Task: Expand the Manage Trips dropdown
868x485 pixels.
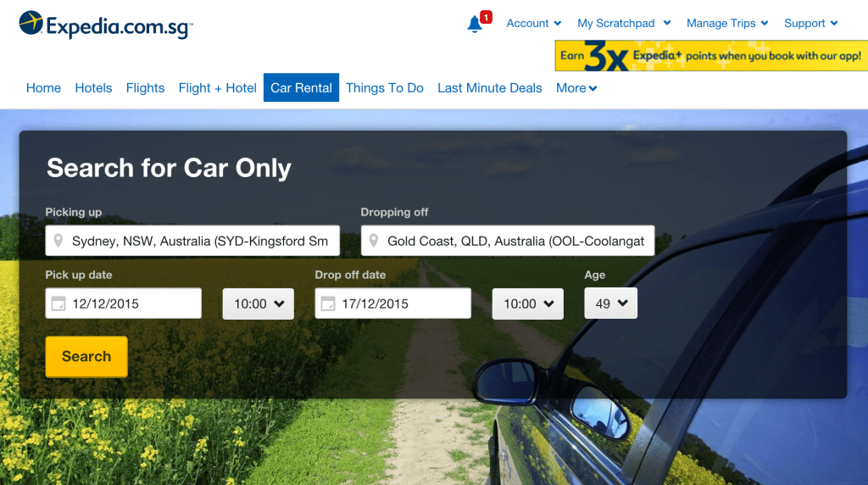Action: pos(727,23)
